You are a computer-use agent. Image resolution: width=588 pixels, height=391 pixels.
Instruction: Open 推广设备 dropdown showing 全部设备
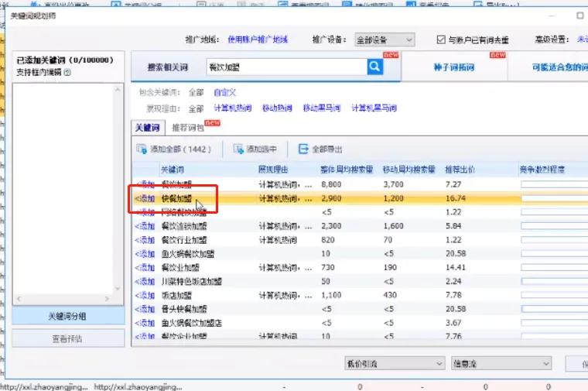pos(385,39)
